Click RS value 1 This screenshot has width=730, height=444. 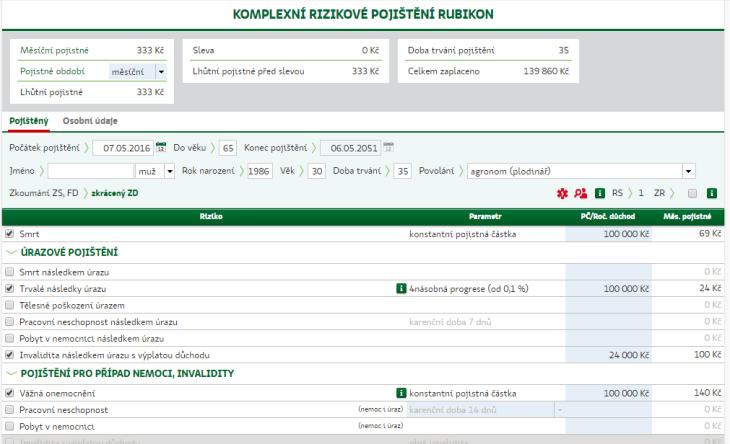click(641, 193)
